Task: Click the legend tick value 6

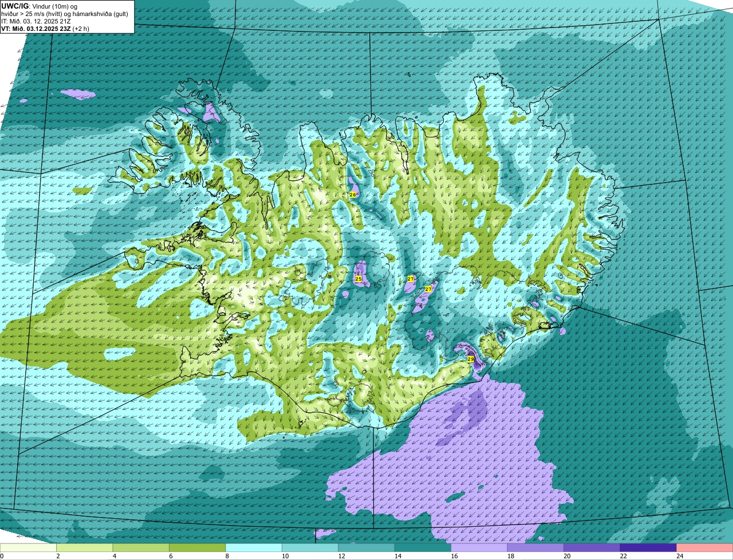Action: pos(171,556)
